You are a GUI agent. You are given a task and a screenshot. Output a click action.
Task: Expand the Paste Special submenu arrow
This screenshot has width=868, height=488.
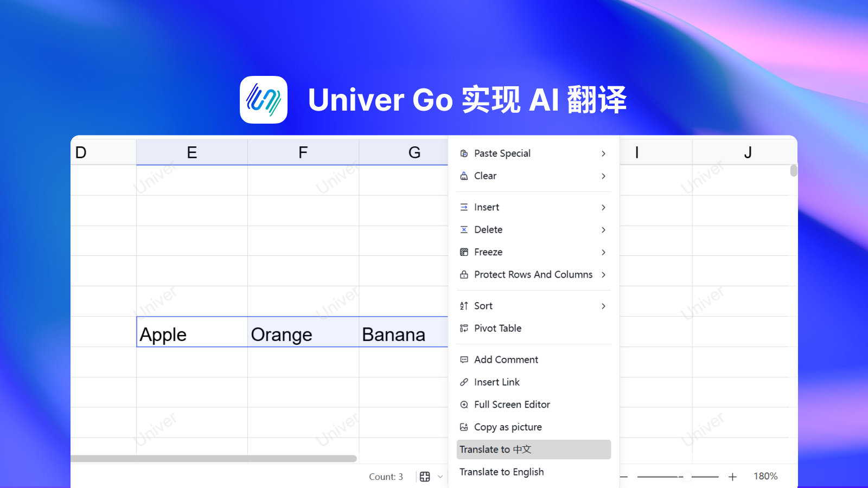(603, 153)
